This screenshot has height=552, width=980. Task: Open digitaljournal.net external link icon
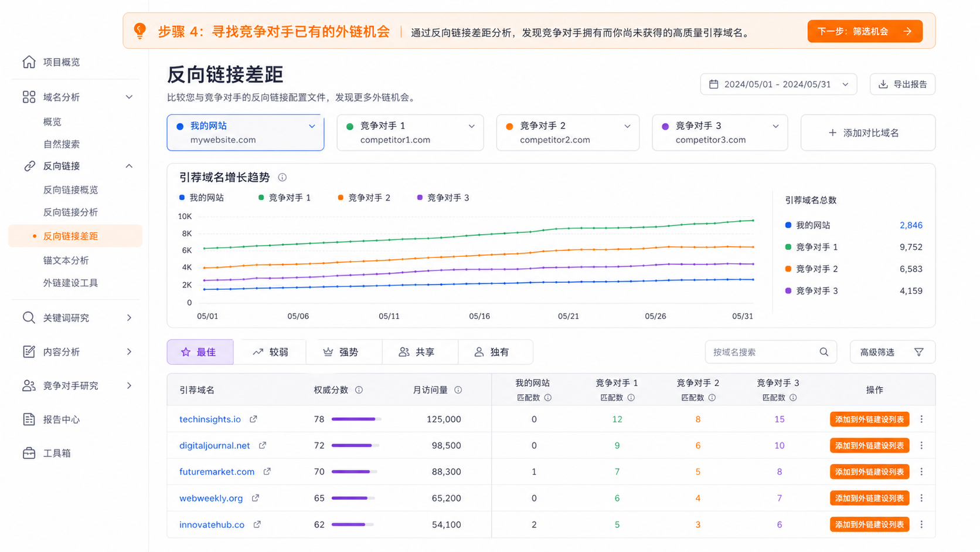[x=263, y=446]
